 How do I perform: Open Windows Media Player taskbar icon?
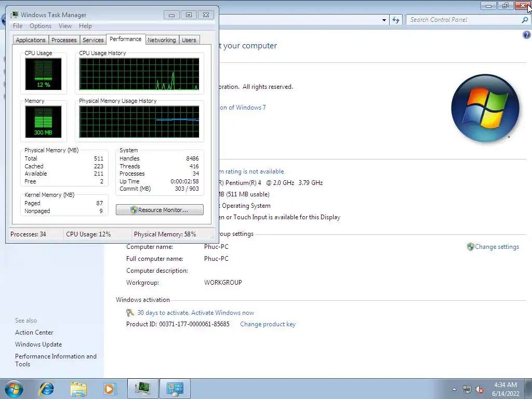pyautogui.click(x=110, y=389)
